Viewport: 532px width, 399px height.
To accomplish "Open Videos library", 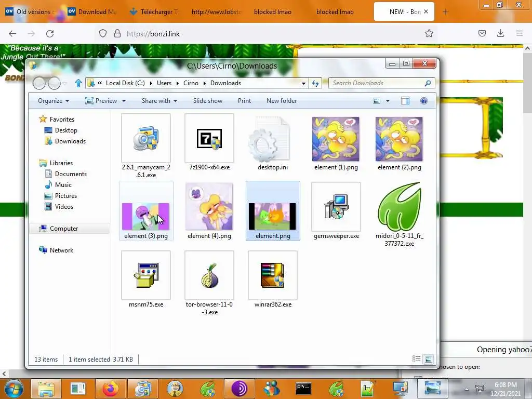I will (x=64, y=207).
